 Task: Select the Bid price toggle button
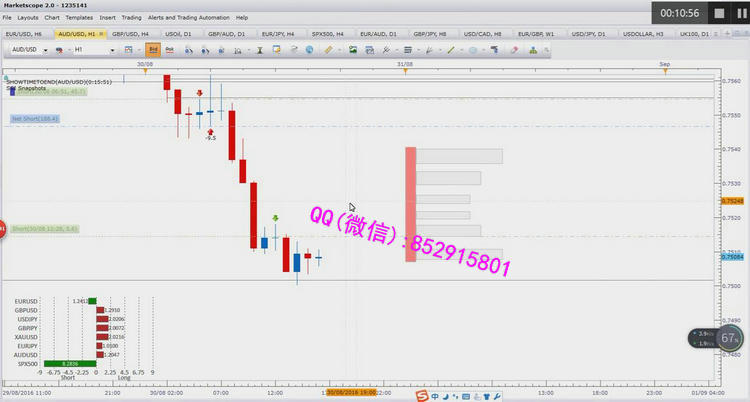pos(153,49)
